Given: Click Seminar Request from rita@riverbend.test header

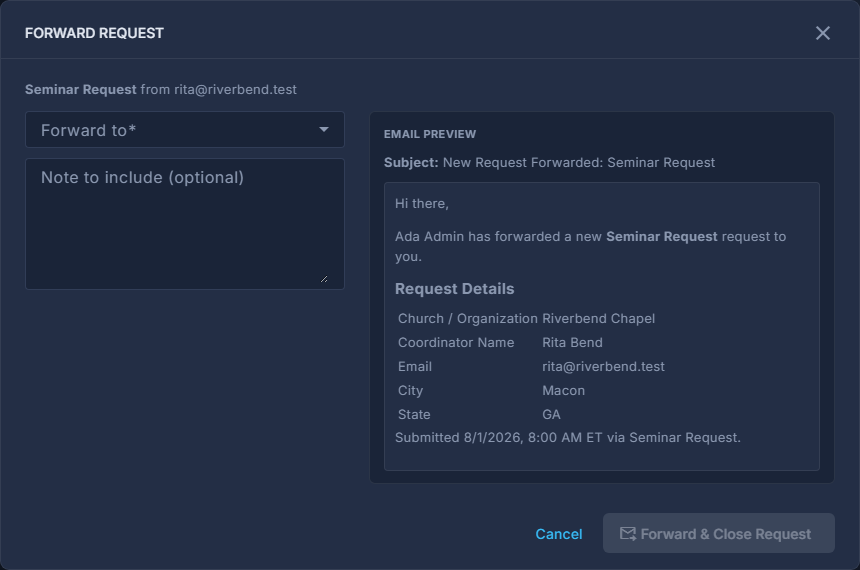Looking at the screenshot, I should tap(161, 89).
